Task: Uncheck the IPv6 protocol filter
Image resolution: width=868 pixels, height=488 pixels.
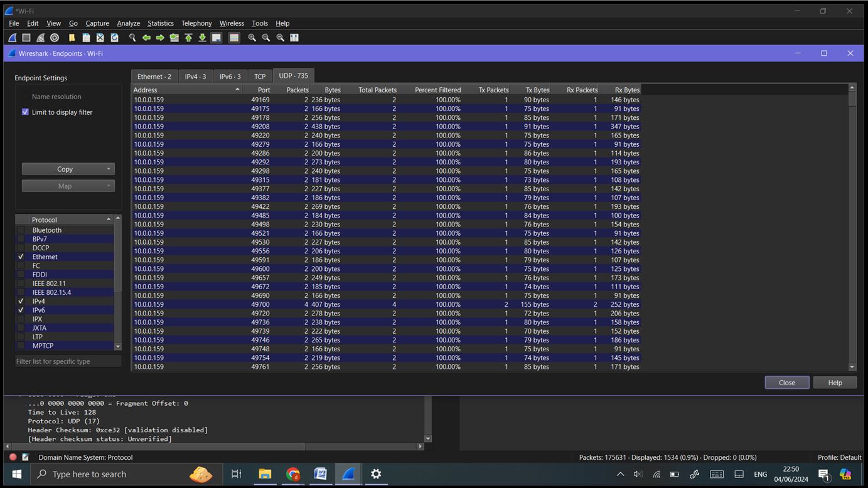Action: click(21, 310)
